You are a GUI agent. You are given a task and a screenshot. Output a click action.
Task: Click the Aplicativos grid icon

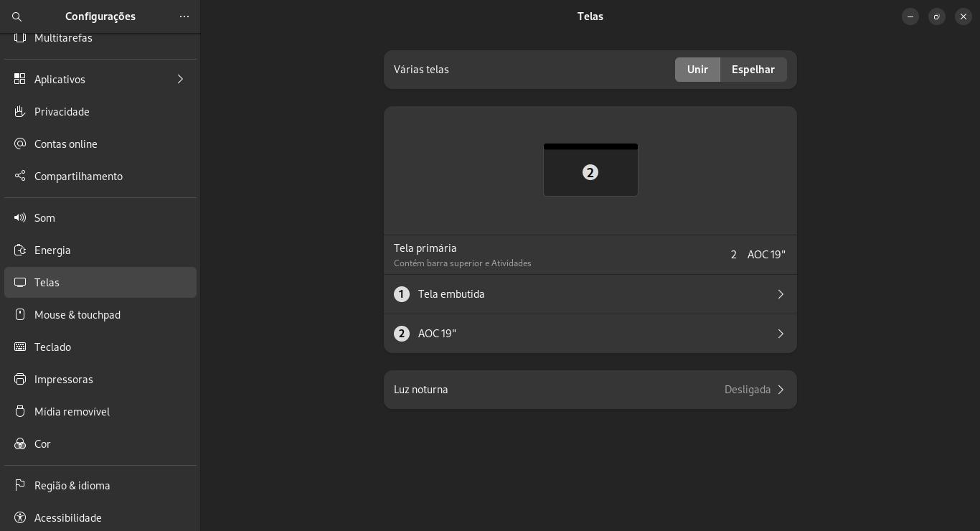point(20,80)
